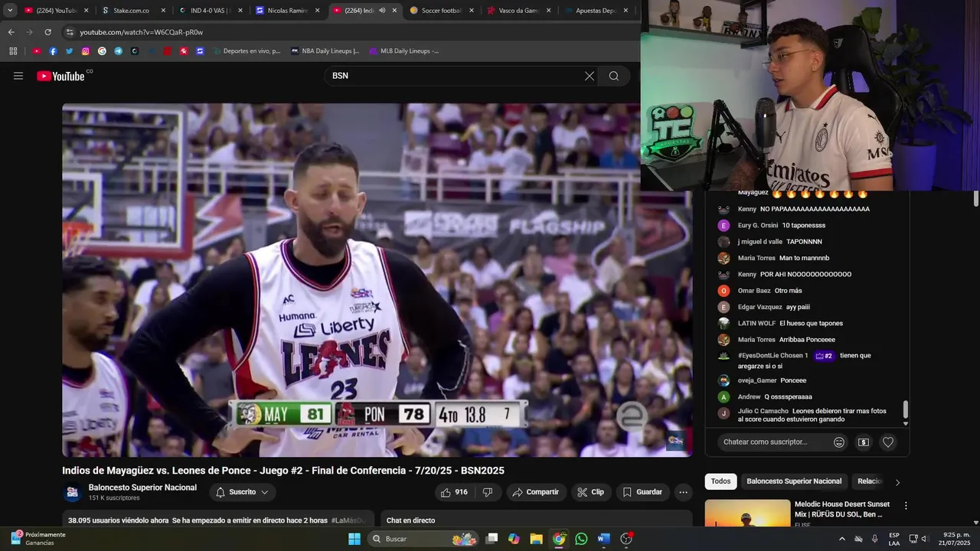The height and width of the screenshot is (551, 980).
Task: Switch to the IND 4-0 VAS tab
Action: [x=210, y=11]
